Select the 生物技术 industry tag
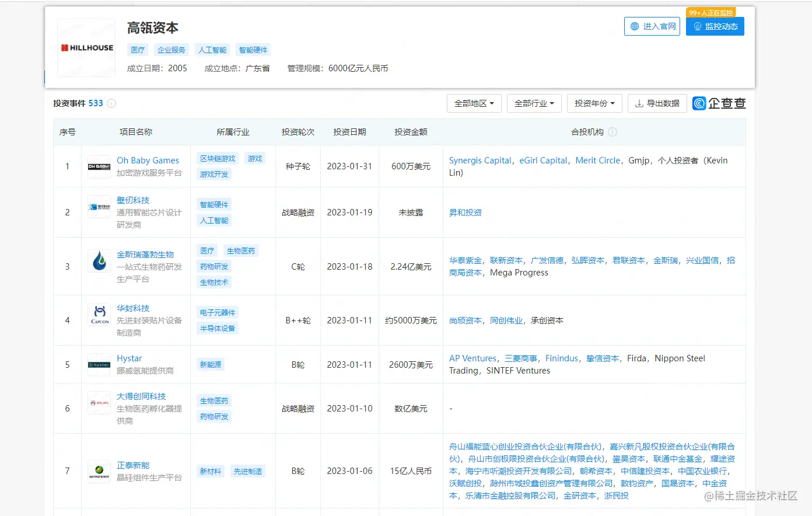The width and height of the screenshot is (812, 516). (214, 283)
